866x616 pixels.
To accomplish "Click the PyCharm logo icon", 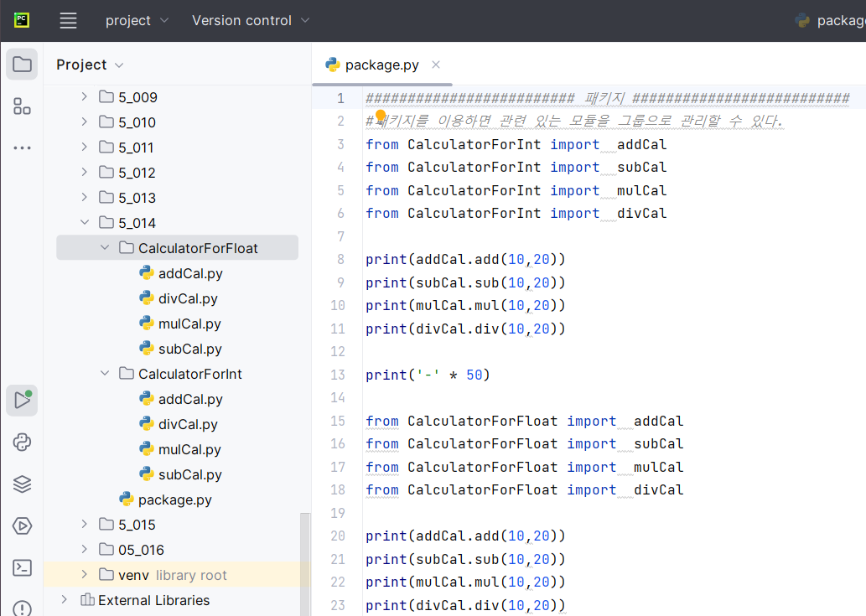I will (x=22, y=20).
